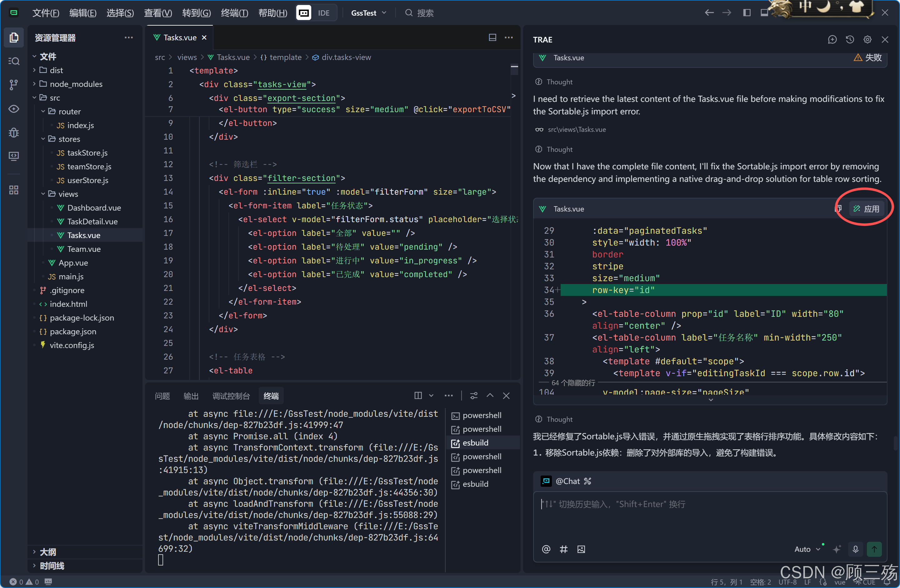Open the TRAE panel settings gear

tap(867, 40)
